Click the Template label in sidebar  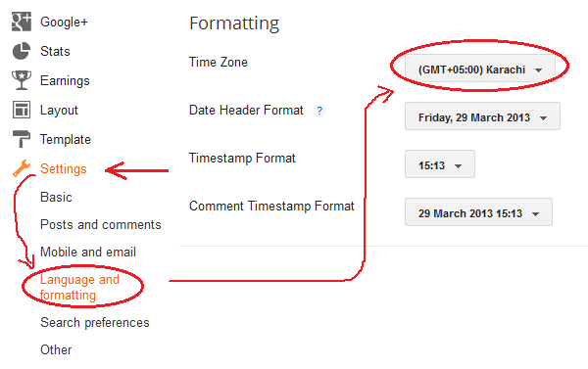[x=66, y=139]
